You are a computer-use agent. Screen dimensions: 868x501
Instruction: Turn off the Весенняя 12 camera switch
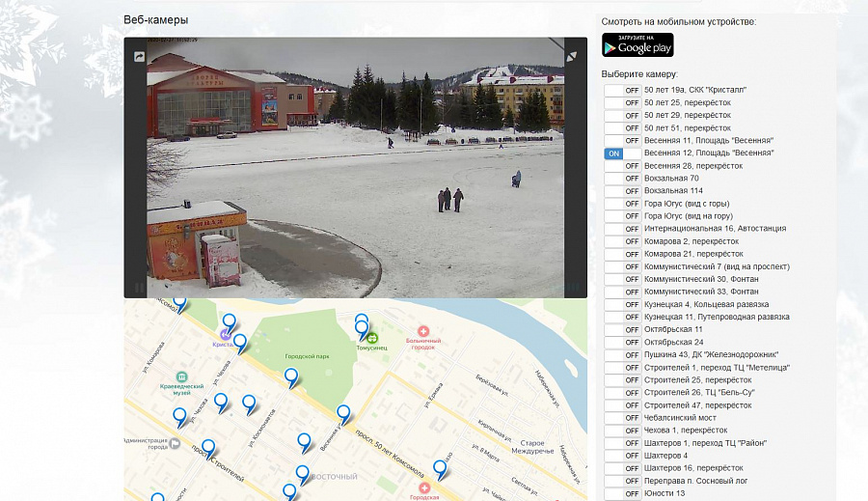(623, 153)
